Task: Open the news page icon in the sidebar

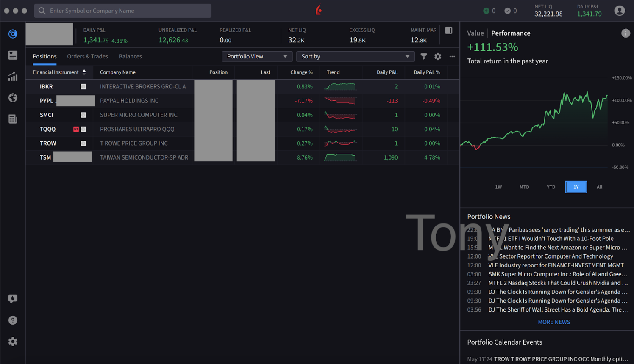Action: click(13, 119)
